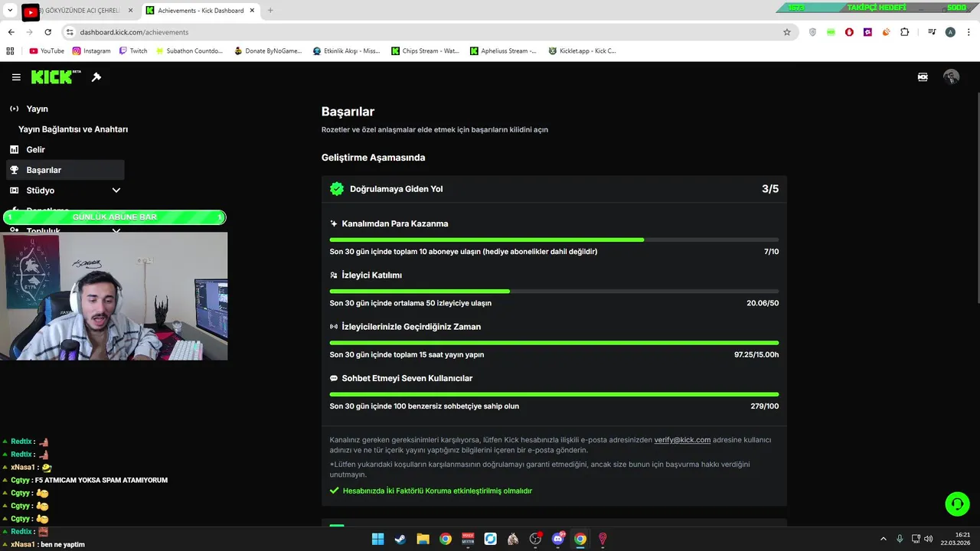The image size is (980, 551).
Task: Open the hamburger sidebar menu
Action: [16, 77]
